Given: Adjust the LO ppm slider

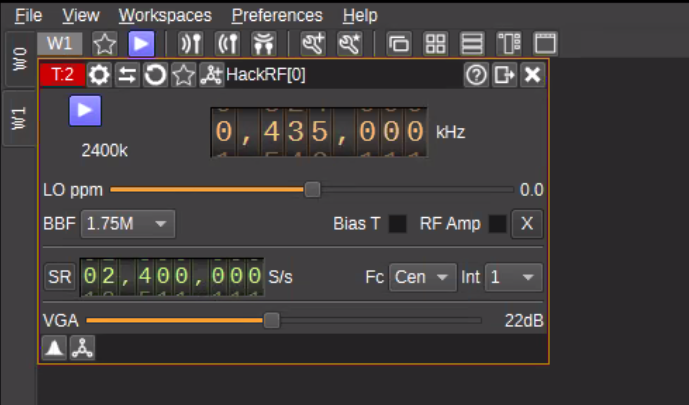Looking at the screenshot, I should 312,190.
